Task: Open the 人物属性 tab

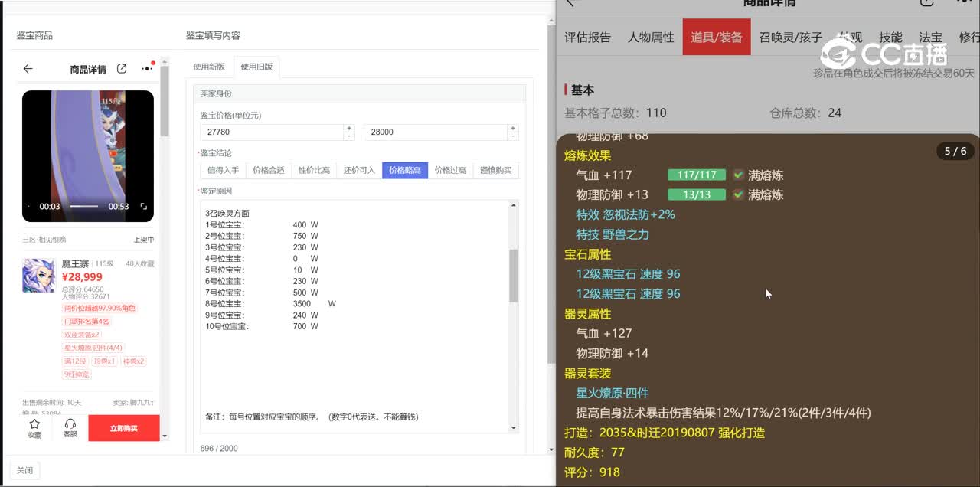Action: (x=651, y=37)
